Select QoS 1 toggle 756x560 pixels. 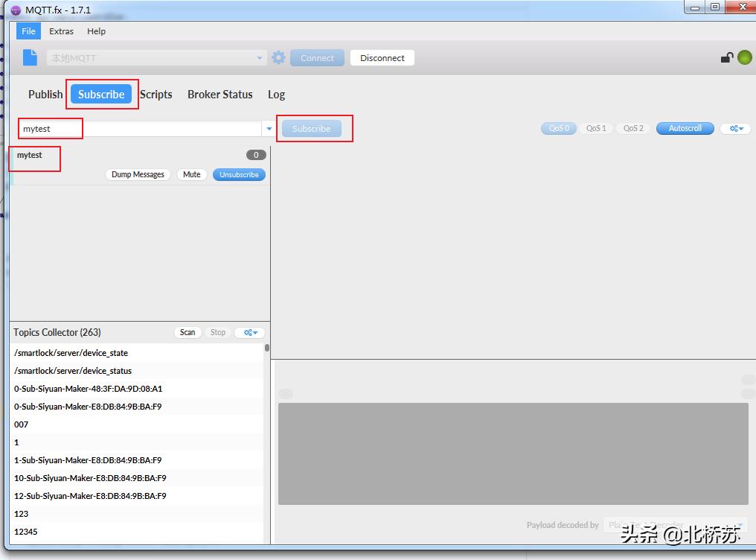click(596, 128)
